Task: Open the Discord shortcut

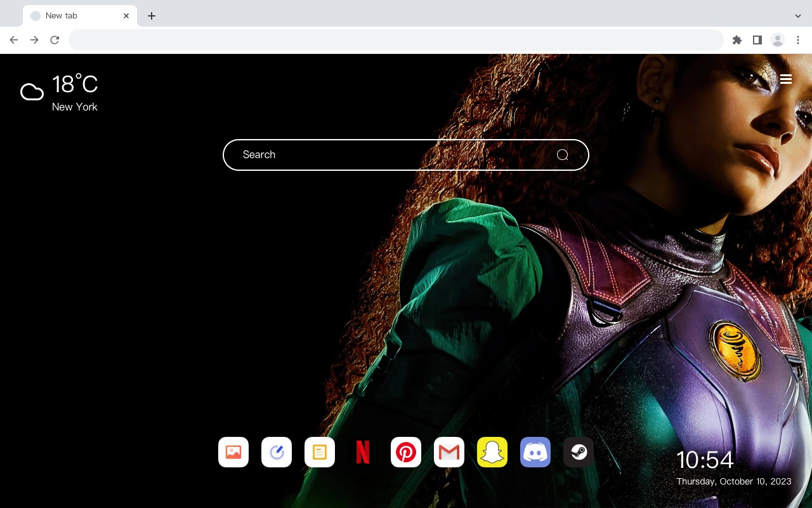Action: pos(535,452)
